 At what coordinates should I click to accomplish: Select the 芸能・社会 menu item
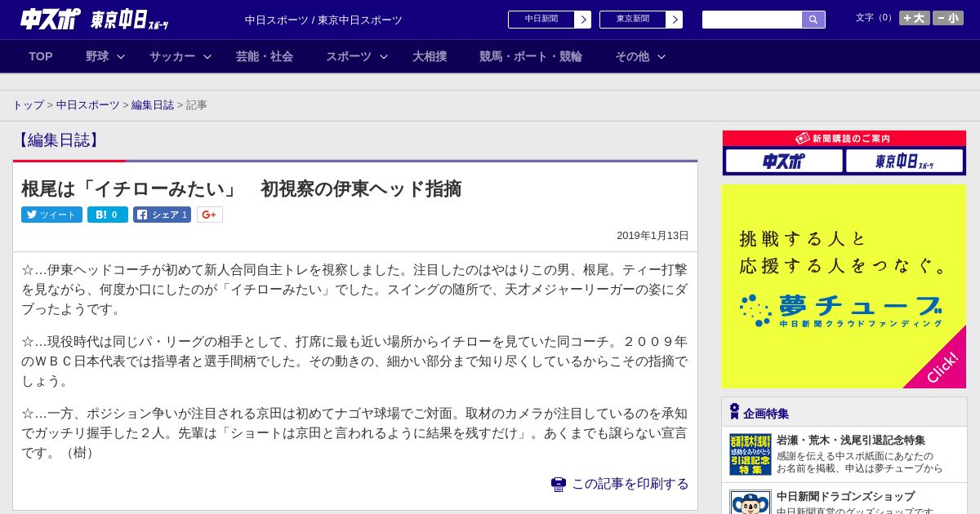(265, 56)
